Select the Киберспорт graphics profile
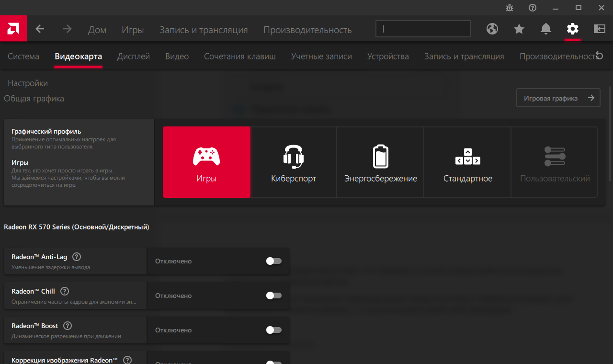This screenshot has height=364, width=613. tap(294, 162)
